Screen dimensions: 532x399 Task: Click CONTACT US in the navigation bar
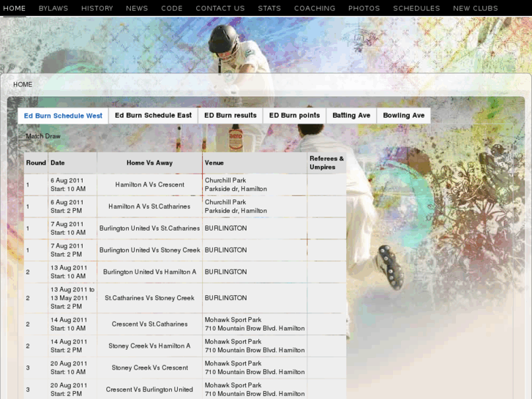(220, 8)
